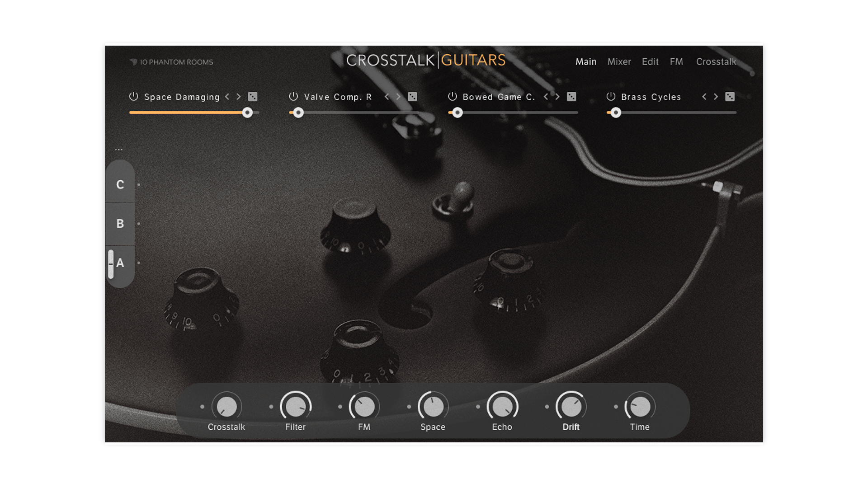Select snapshot B
The height and width of the screenshot is (488, 868).
click(x=120, y=223)
